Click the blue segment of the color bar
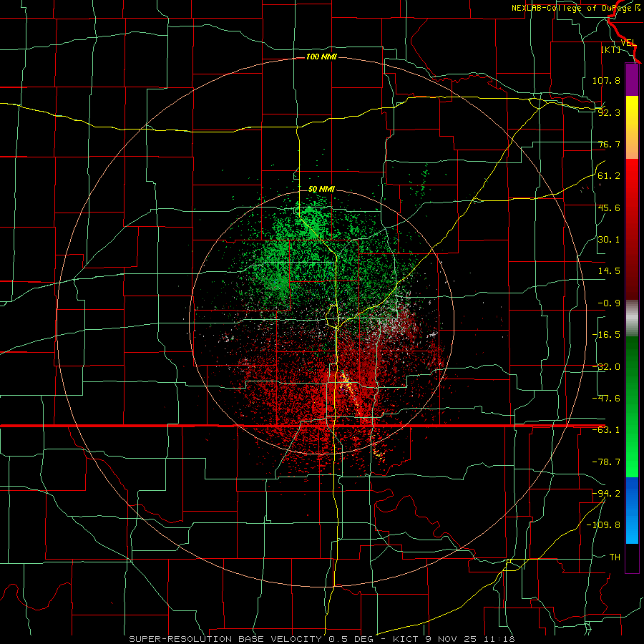 (632, 510)
